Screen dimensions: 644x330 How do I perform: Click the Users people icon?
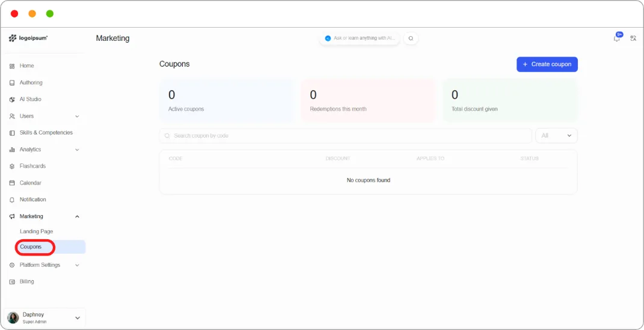(x=12, y=116)
